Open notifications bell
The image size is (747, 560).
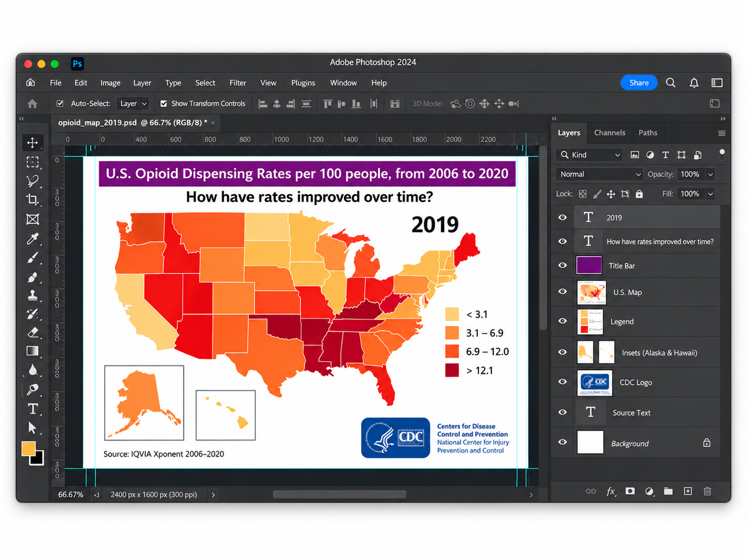[694, 83]
